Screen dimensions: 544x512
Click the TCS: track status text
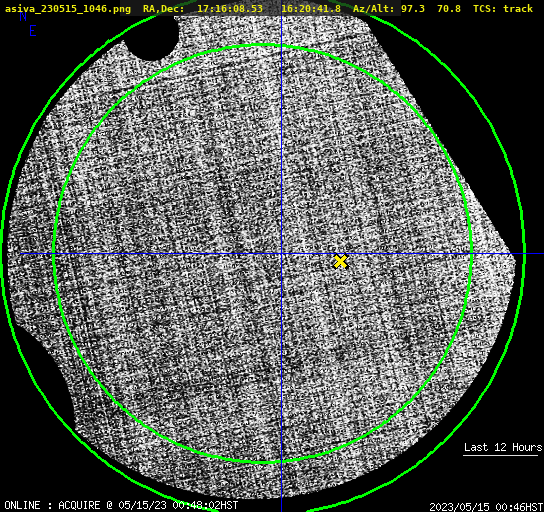503,8
